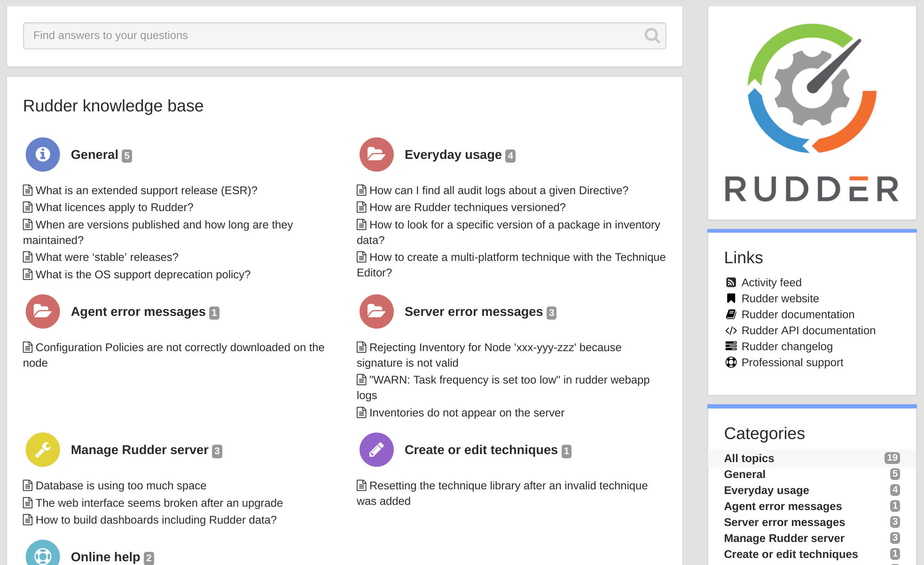
Task: Select Agent error messages in Categories sidebar
Action: 783,506
